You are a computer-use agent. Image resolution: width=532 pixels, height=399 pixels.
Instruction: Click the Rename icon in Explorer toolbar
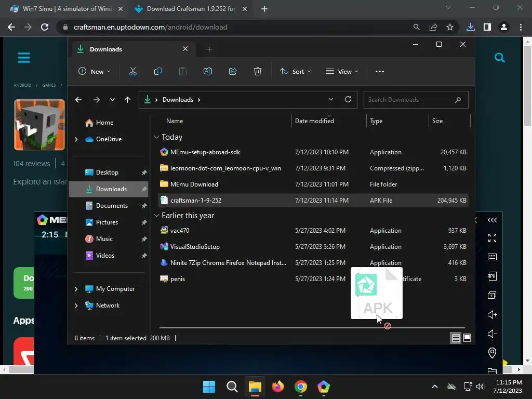click(208, 71)
